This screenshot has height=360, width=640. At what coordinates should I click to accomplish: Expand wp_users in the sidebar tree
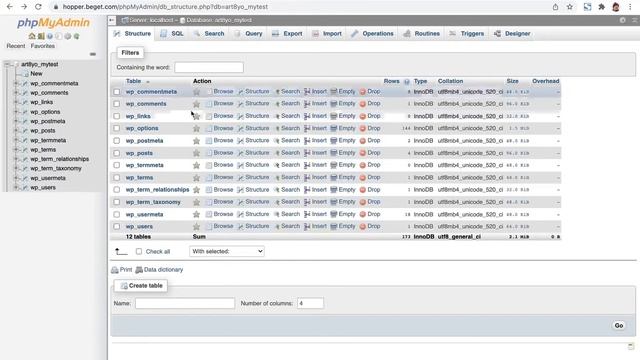tap(16, 188)
